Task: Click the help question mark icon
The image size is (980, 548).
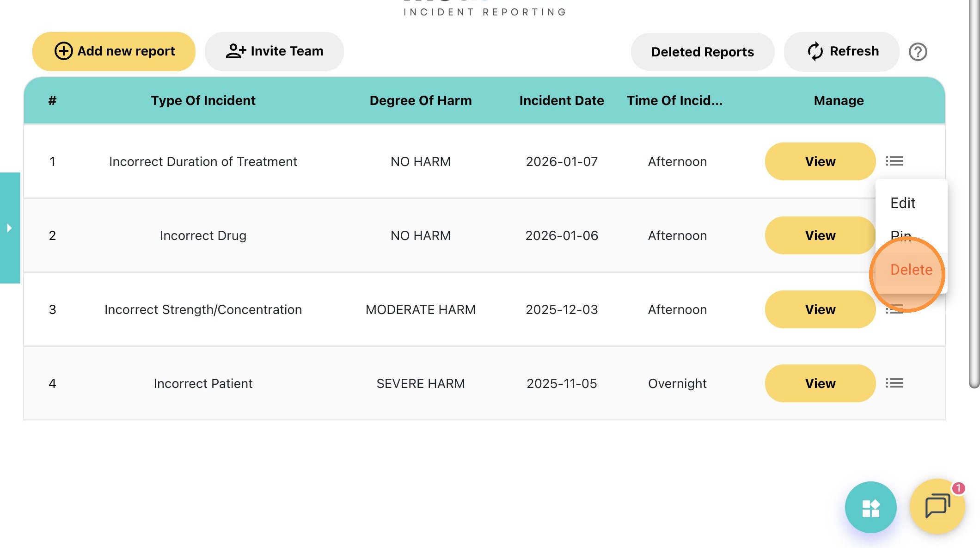Action: 918,52
